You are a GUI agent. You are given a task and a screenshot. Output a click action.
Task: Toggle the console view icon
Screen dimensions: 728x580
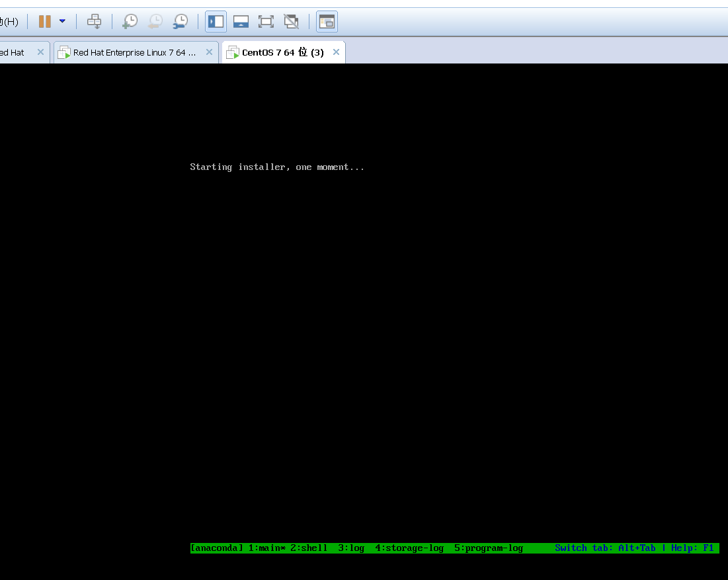327,21
